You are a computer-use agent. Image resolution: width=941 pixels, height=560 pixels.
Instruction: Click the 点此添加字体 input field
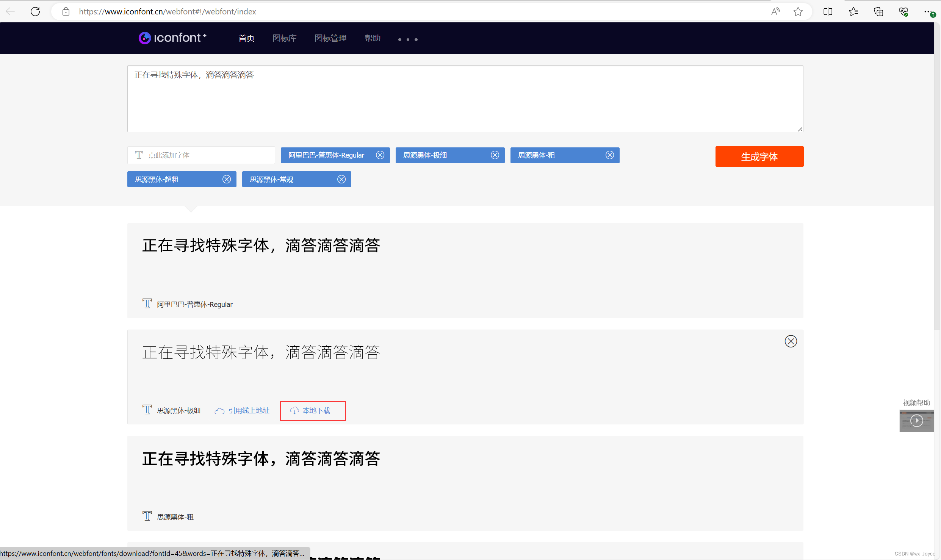coord(201,155)
